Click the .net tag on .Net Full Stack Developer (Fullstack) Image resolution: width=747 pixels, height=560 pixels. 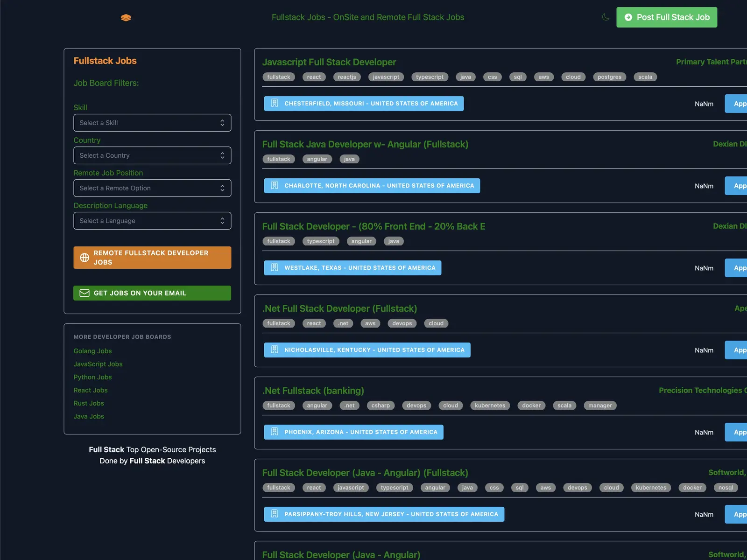(x=343, y=323)
